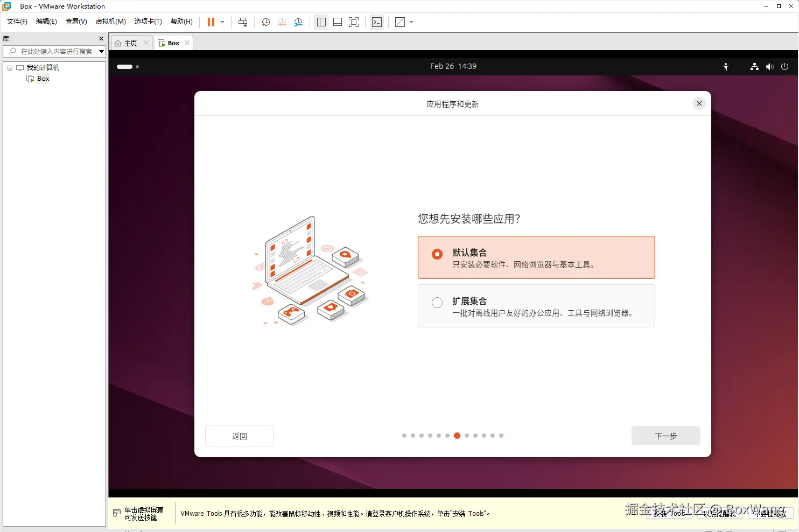Take a snapshot of the virtual machine
Viewport: 799px width, 532px height.
click(265, 22)
